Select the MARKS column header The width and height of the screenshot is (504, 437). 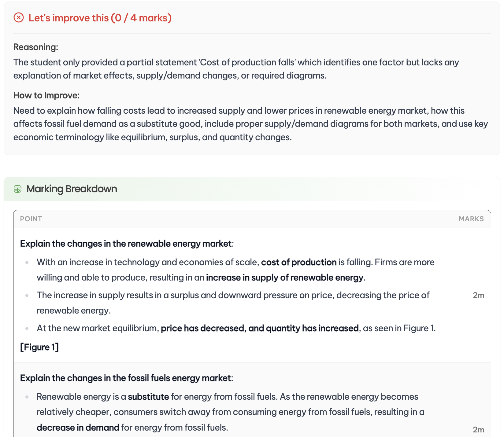pyautogui.click(x=472, y=219)
